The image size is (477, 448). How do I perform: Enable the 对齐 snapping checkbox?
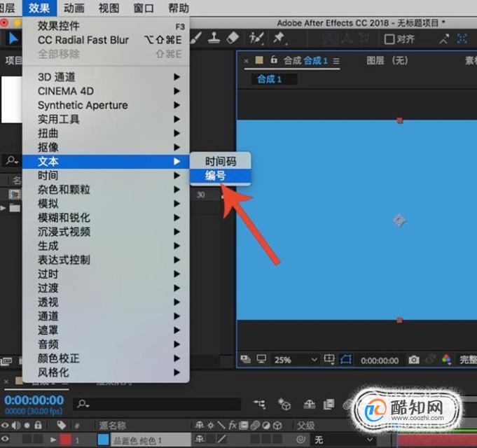tap(389, 39)
